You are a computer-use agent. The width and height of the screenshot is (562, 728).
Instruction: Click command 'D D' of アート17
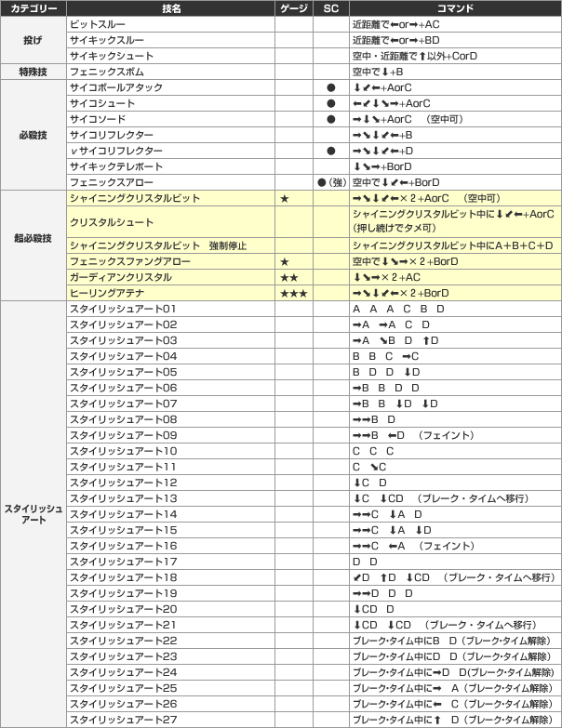tap(365, 562)
